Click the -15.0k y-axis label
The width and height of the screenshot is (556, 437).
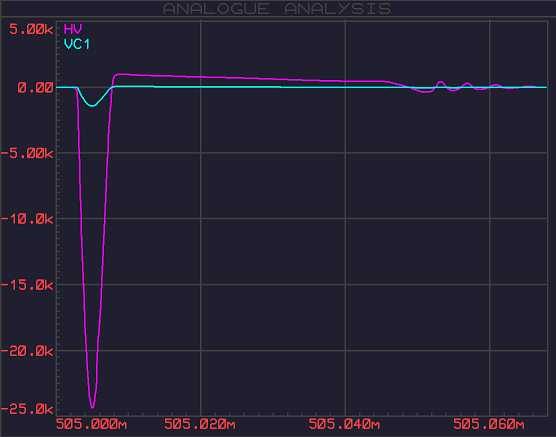pos(27,285)
